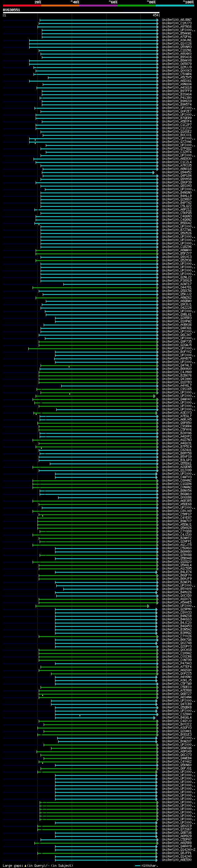197x868 pixels.
Task: Select hit label UniRef100_C1C2P7
Action: [177, 125]
